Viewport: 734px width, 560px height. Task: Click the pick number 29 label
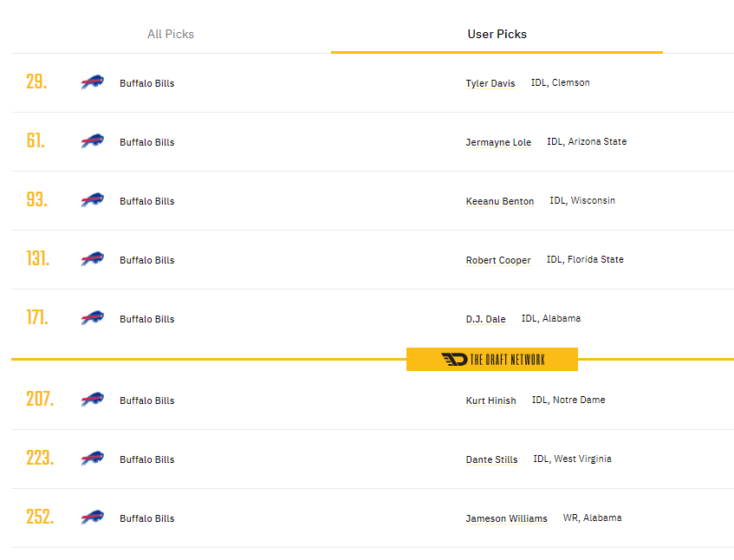(x=36, y=82)
